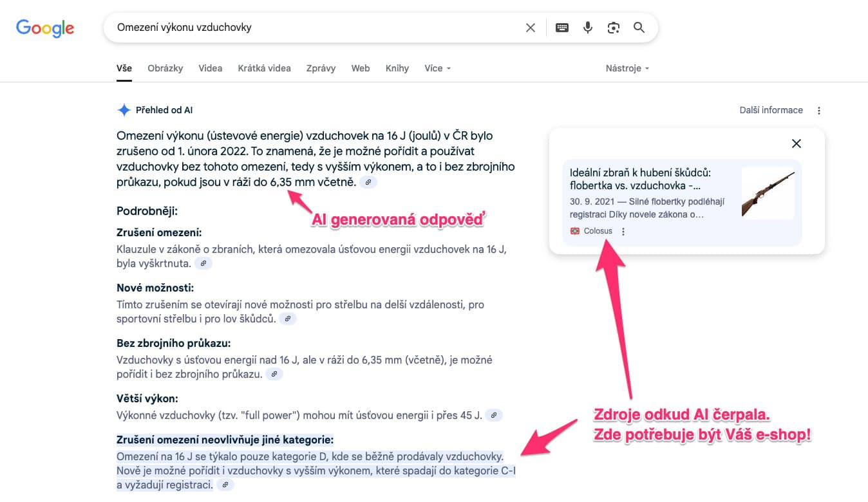Open the Krátká videa tab
This screenshot has height=502, width=868.
(264, 68)
